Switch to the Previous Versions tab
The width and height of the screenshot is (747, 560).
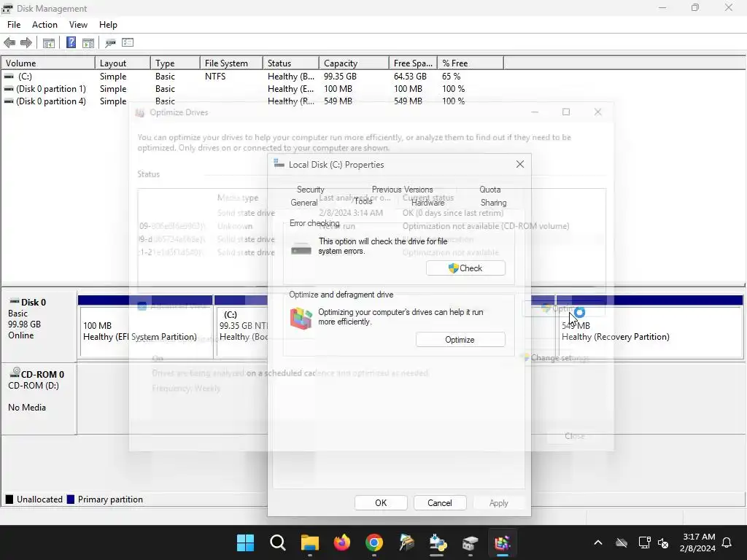coord(403,190)
